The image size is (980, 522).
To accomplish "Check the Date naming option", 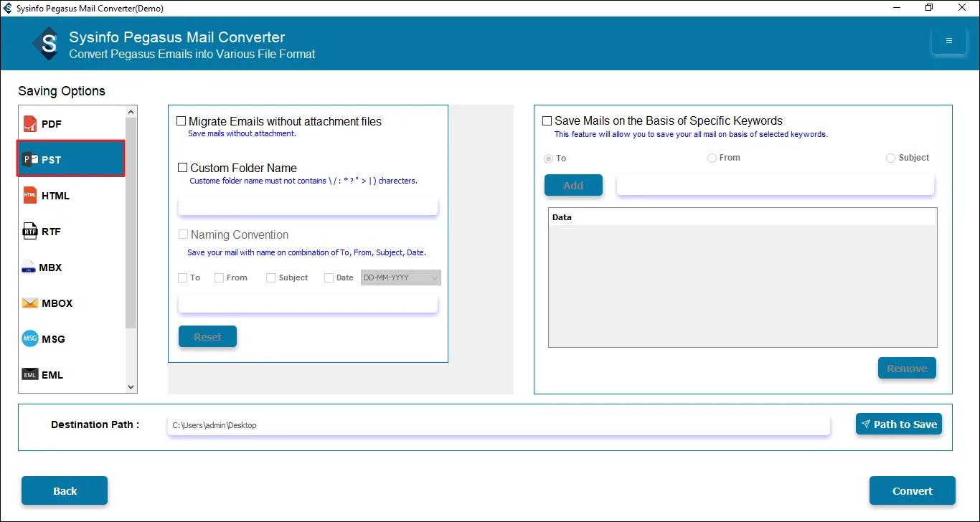I will 329,277.
